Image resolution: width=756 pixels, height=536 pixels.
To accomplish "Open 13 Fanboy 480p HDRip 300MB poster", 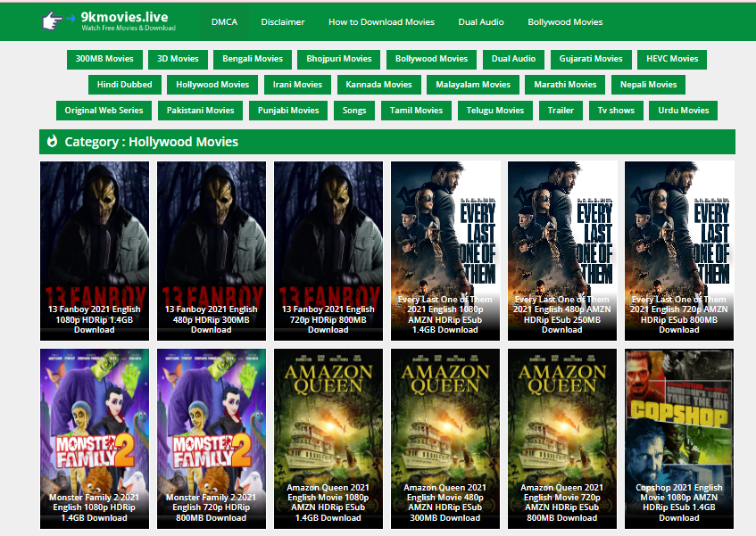I will (x=212, y=251).
